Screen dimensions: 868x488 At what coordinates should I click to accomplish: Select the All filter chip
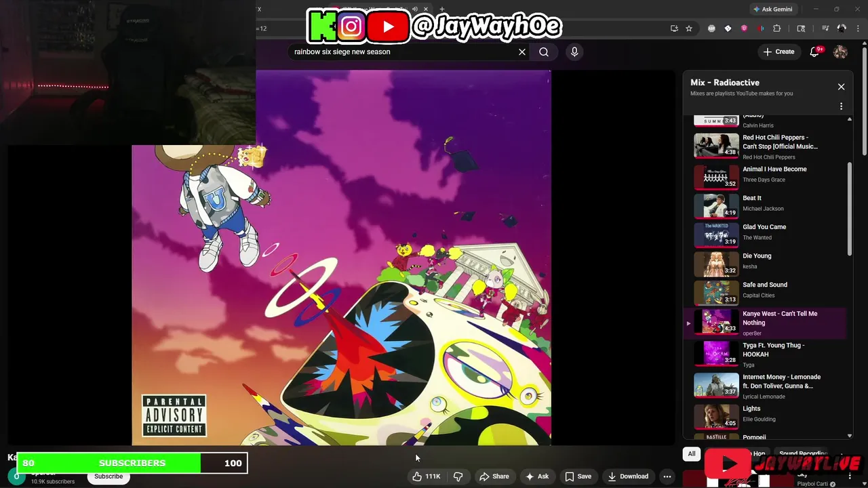(x=692, y=454)
